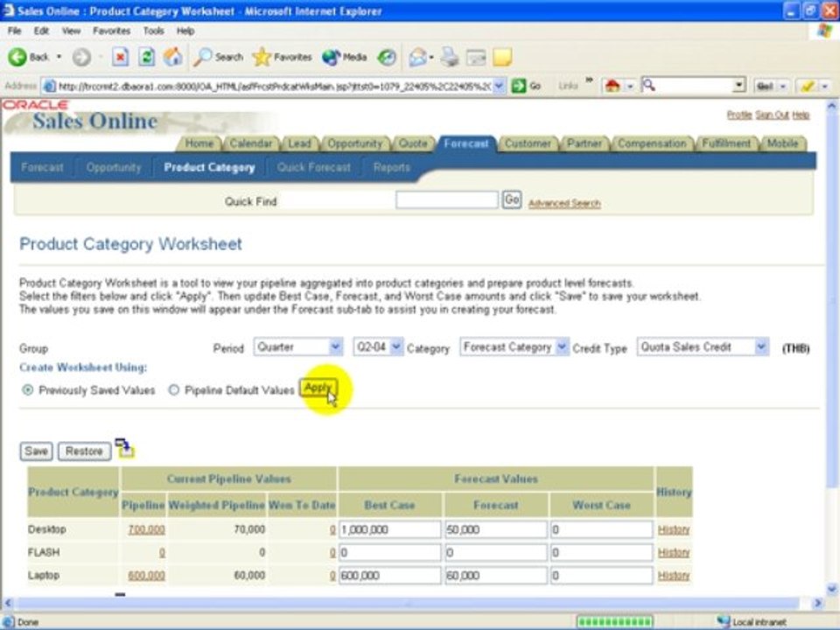Open the Advanced Search link
Image resolution: width=840 pixels, height=630 pixels.
[564, 203]
